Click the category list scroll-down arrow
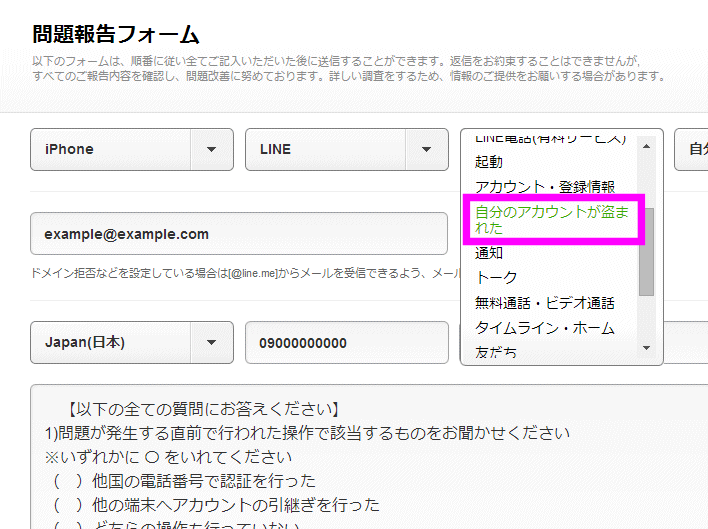708x529 pixels. point(646,348)
